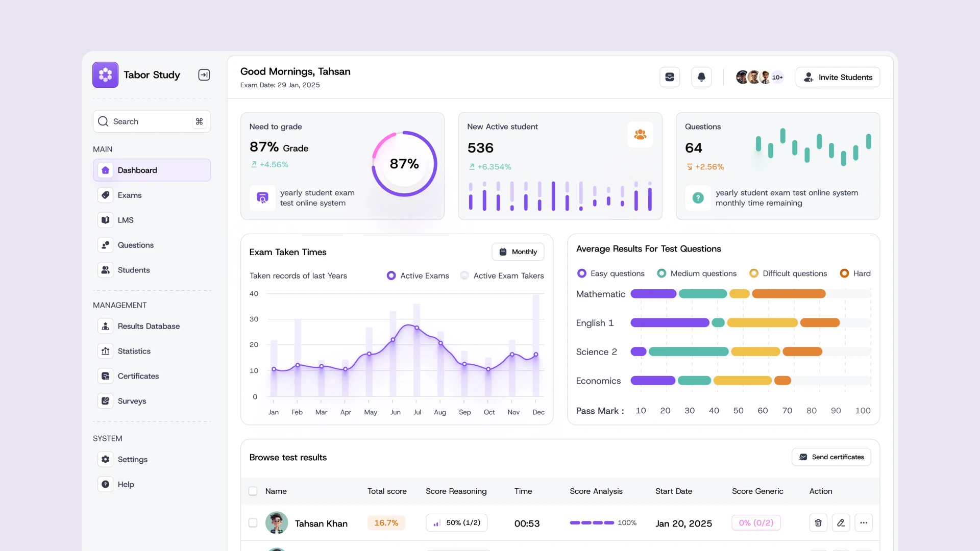Screen dimensions: 980x551
Task: Click the 87% circular progress ring
Action: [404, 164]
